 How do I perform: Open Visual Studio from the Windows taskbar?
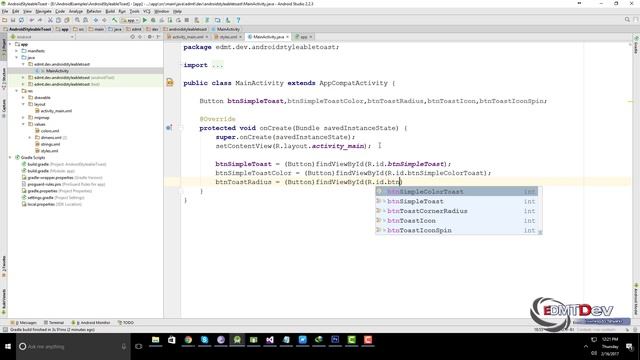(x=270, y=340)
